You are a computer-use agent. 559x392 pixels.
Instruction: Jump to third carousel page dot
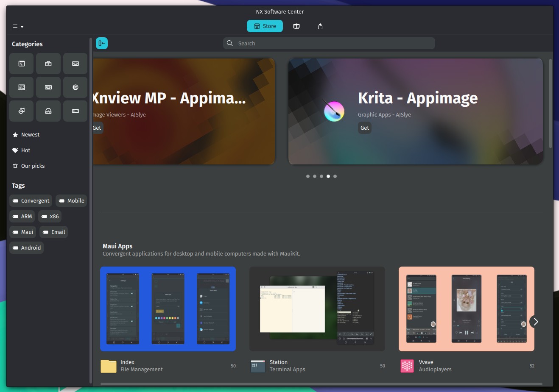click(x=321, y=176)
